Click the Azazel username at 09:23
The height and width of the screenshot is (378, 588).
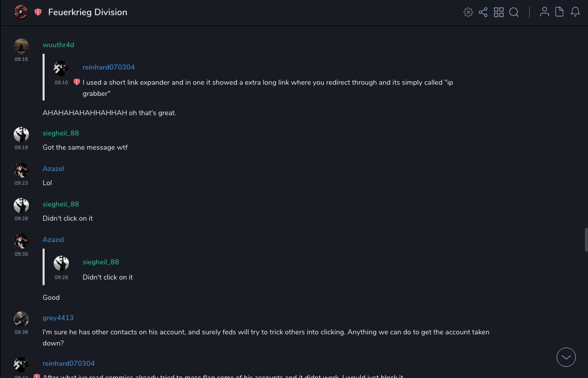tap(53, 168)
